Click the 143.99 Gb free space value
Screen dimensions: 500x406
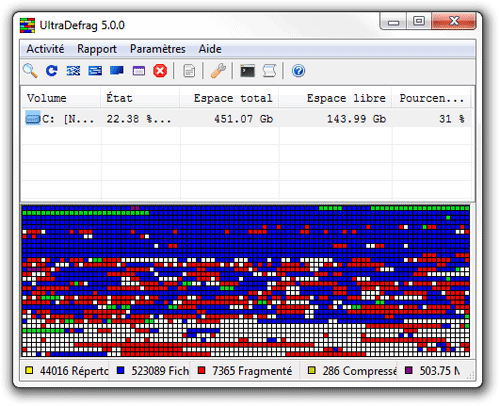tap(356, 119)
